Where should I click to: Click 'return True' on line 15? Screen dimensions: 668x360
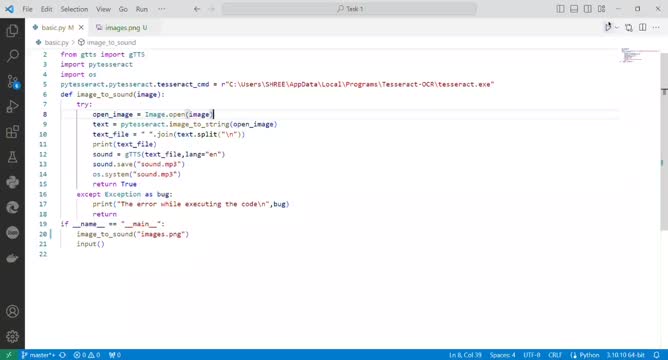pos(114,184)
